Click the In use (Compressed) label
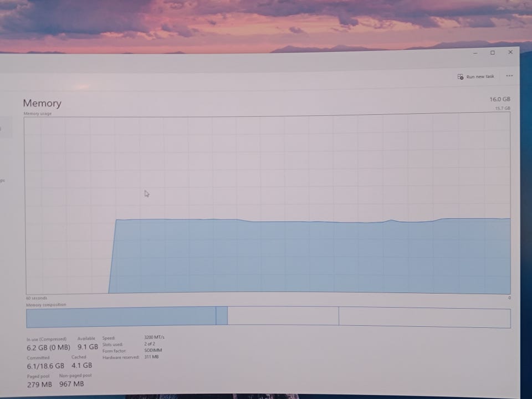Viewport: 532px width, 399px height. pyautogui.click(x=47, y=339)
